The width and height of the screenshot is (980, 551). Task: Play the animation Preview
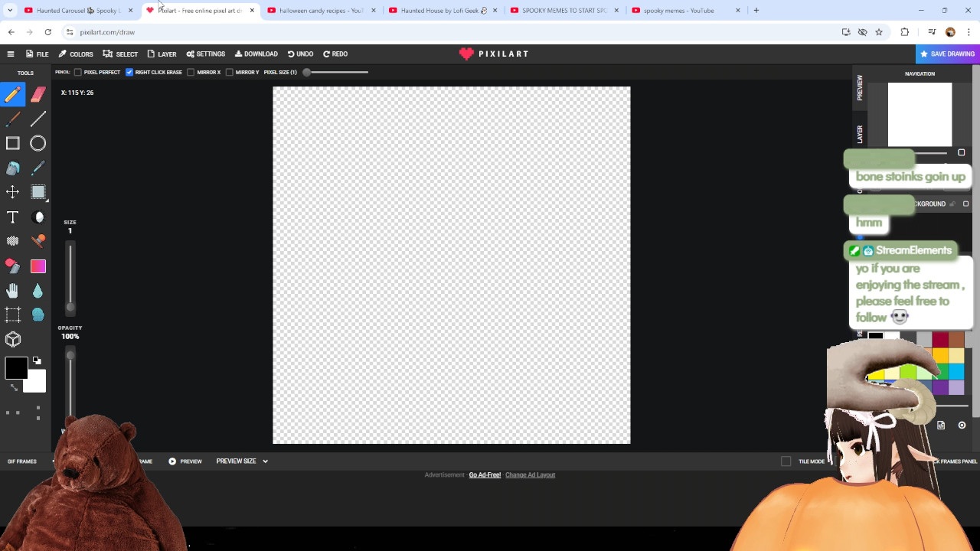point(185,461)
